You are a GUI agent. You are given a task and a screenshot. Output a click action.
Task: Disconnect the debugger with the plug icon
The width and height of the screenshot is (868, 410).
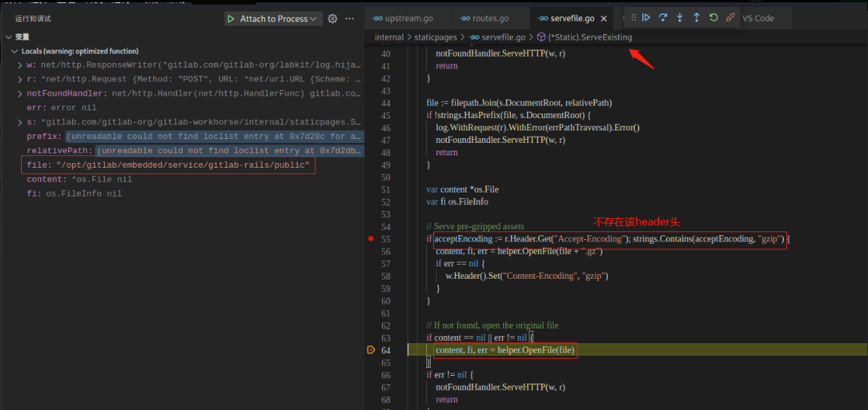tap(730, 18)
